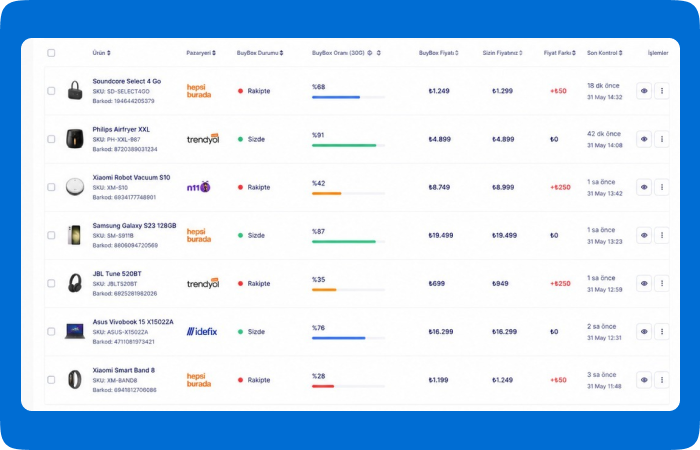Open the Samsung Galaxy S23 128GB product name
This screenshot has height=450, width=700.
coord(134,225)
